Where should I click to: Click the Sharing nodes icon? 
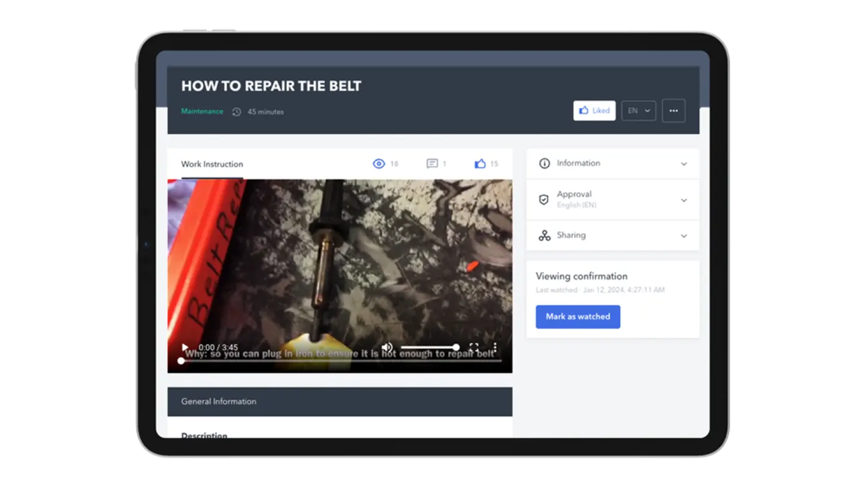tap(544, 235)
